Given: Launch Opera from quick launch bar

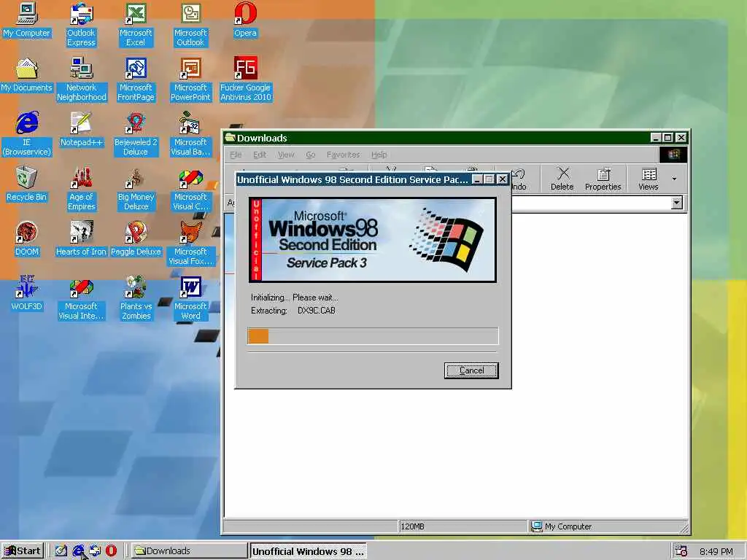Looking at the screenshot, I should tap(111, 551).
